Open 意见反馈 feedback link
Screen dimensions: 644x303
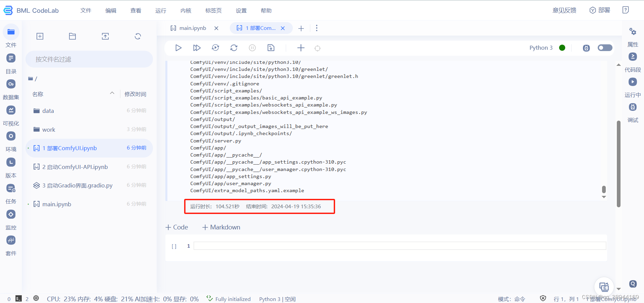click(565, 10)
